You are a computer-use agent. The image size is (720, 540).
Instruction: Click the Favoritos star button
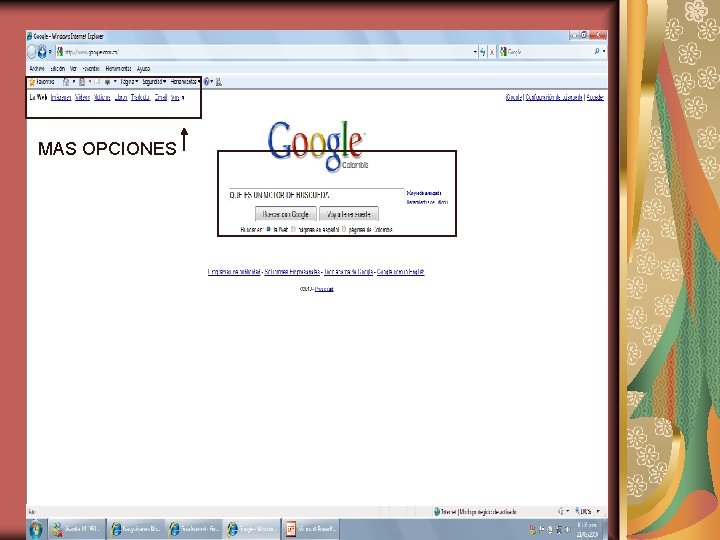click(x=41, y=82)
